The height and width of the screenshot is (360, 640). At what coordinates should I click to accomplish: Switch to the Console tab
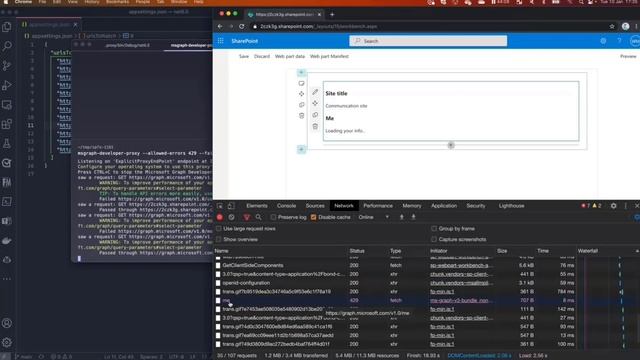287,206
